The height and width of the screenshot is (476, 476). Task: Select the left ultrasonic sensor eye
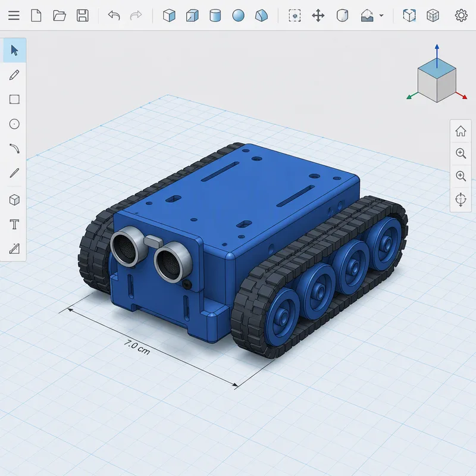(128, 246)
